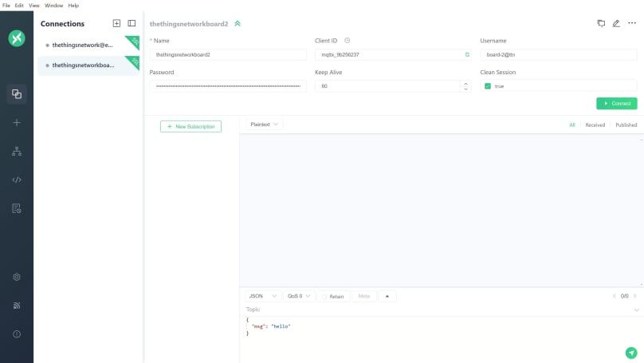This screenshot has width=644, height=363.
Task: Open the Settings gear sidebar icon
Action: (x=17, y=277)
